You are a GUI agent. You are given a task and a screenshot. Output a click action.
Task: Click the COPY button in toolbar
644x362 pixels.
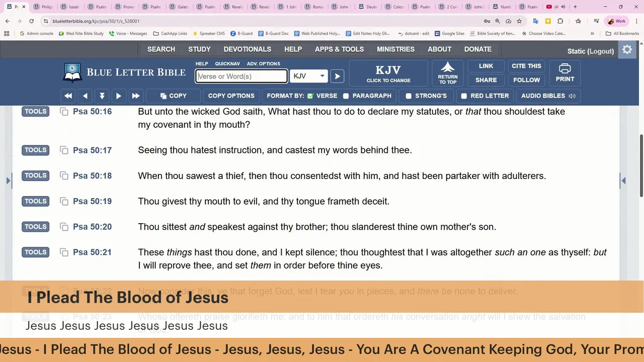pos(173,96)
